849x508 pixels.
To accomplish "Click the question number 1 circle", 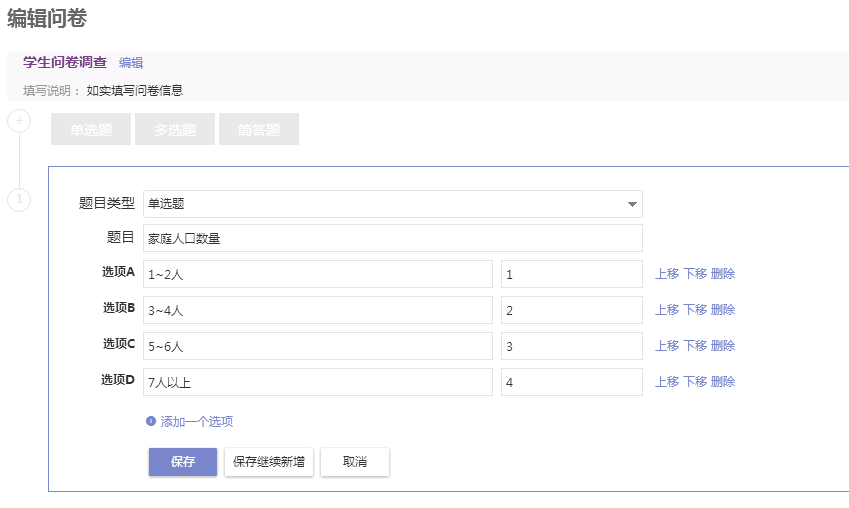I will pyautogui.click(x=19, y=199).
